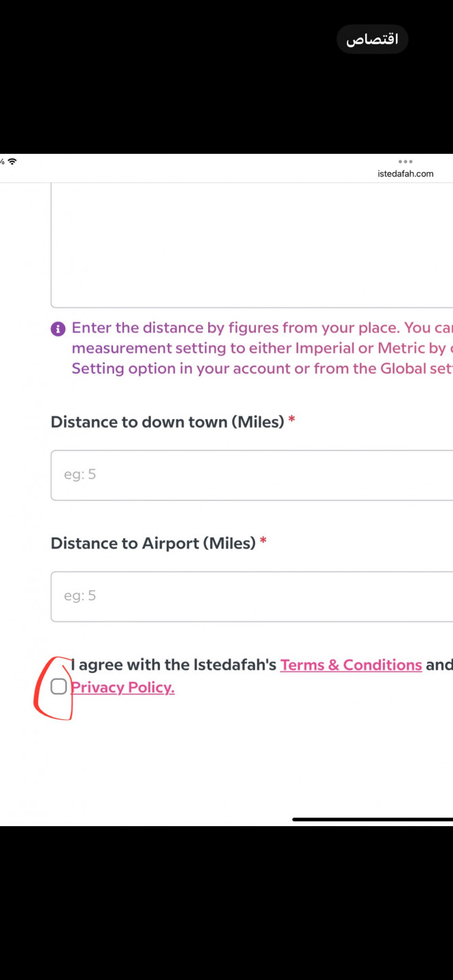Viewport: 453px width, 980px height.
Task: Click the red asterisk after down town label
Action: [x=292, y=421]
